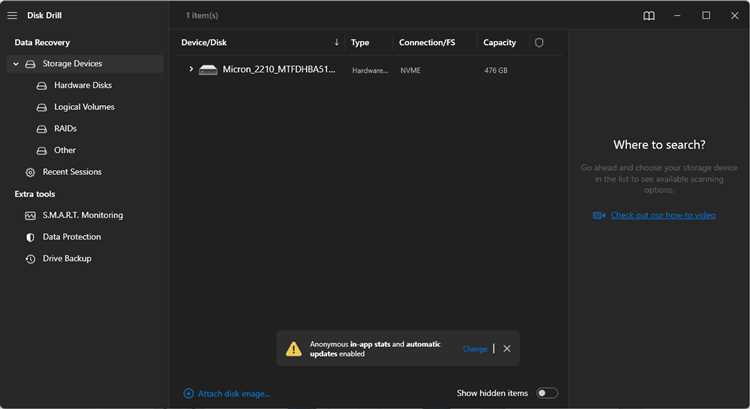Image resolution: width=750 pixels, height=409 pixels.
Task: Click the RAIDs drive icon
Action: (x=42, y=129)
